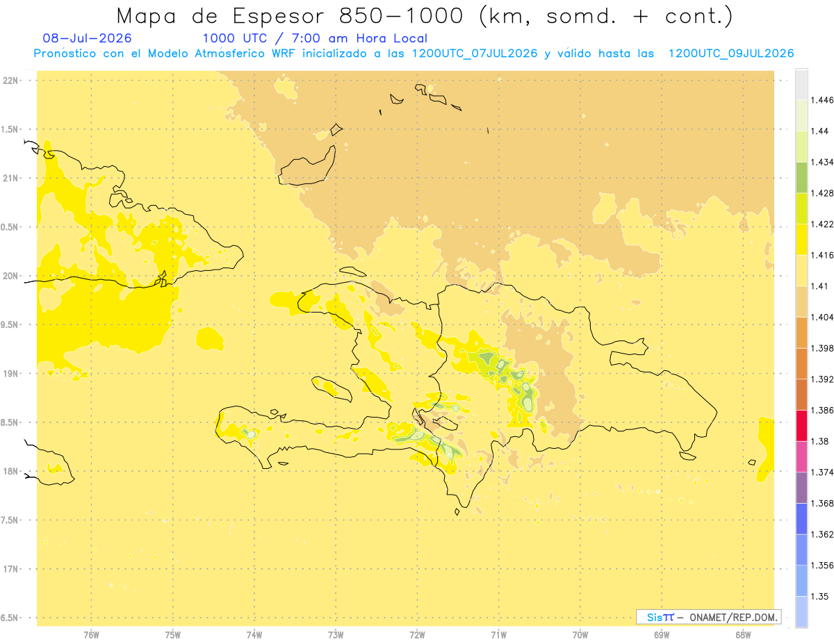Click the "17N" latitude label
The width and height of the screenshot is (834, 644).
pyautogui.click(x=10, y=569)
